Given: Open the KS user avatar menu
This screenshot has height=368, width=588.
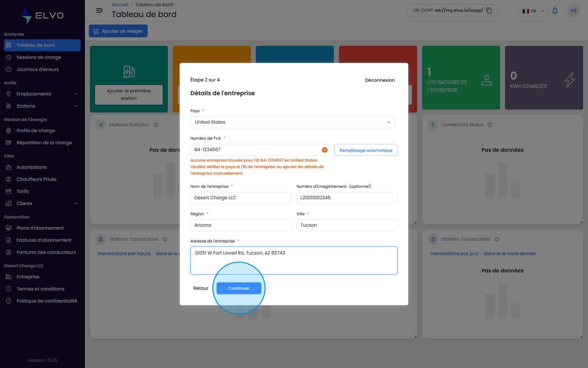Looking at the screenshot, I should coord(573,11).
